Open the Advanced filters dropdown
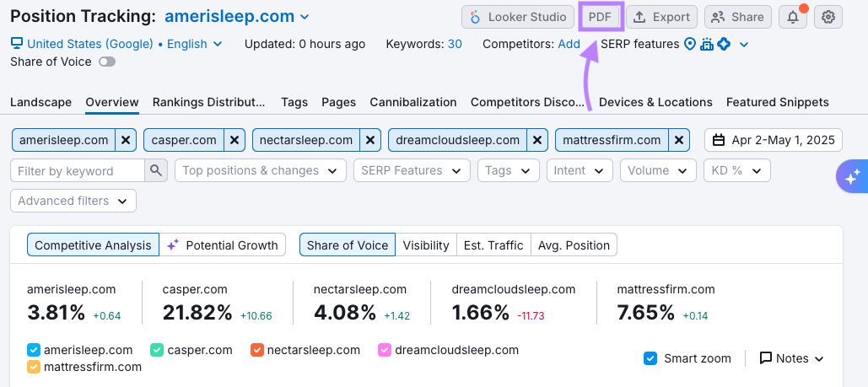Image resolution: width=868 pixels, height=387 pixels. pyautogui.click(x=73, y=201)
